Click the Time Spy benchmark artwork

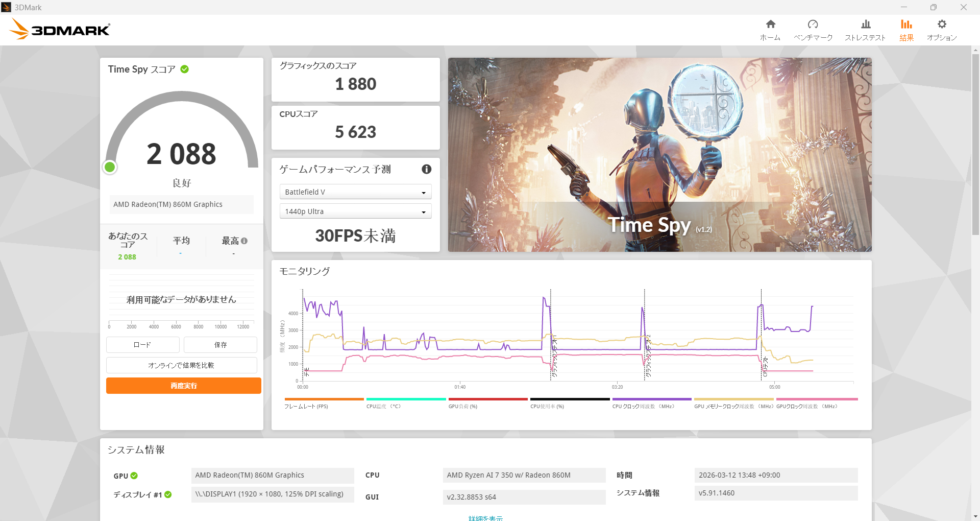pyautogui.click(x=659, y=154)
